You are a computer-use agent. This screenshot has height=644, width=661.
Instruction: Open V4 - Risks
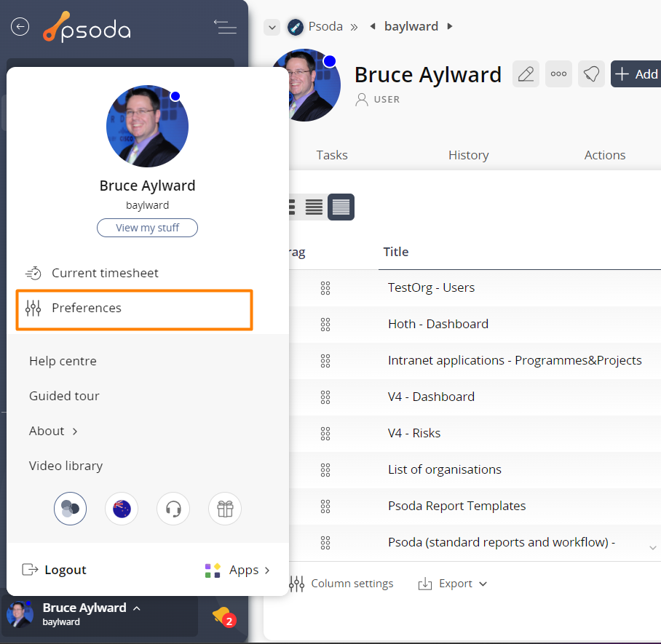(x=414, y=433)
